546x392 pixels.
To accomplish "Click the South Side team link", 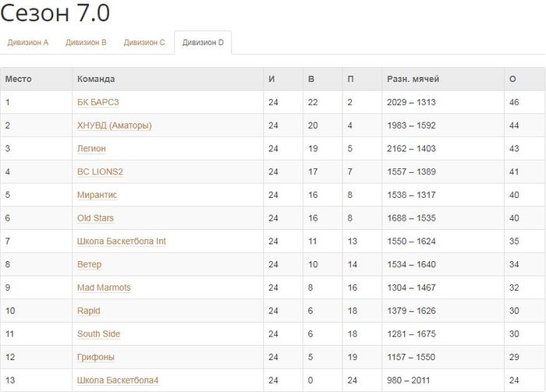I will pyautogui.click(x=98, y=334).
